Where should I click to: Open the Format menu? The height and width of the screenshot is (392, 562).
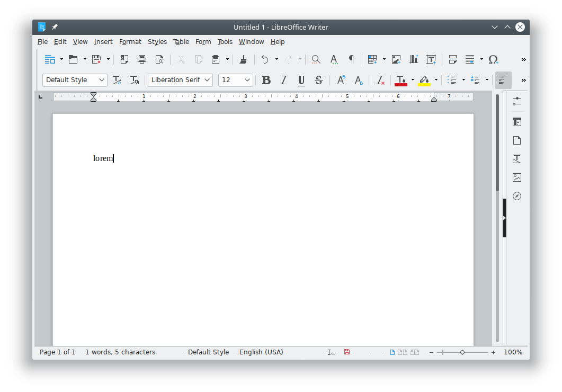tap(130, 41)
